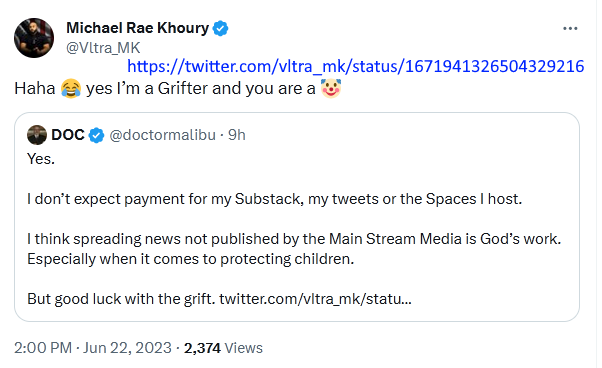
Task: Open Michael Rae Khoury display name
Action: (x=137, y=28)
